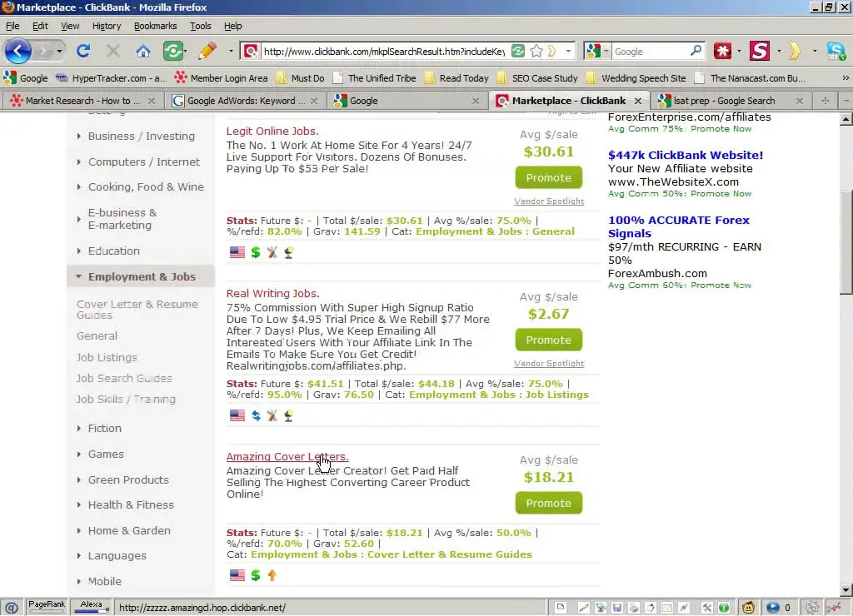Click the browser Back arrow button
The height and width of the screenshot is (616, 853).
tap(18, 51)
